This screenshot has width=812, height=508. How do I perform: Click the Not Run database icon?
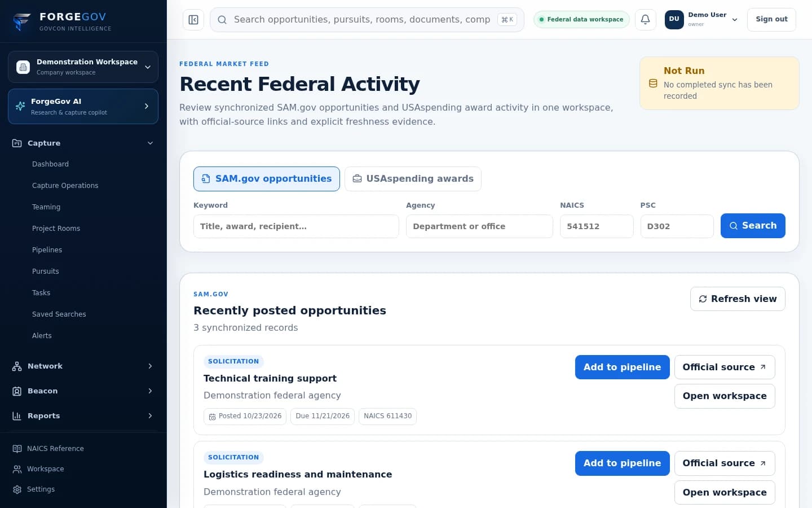pyautogui.click(x=653, y=84)
